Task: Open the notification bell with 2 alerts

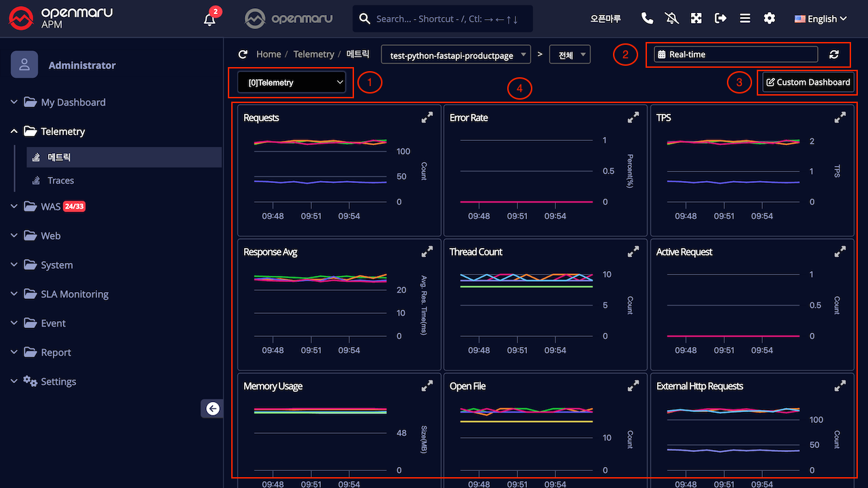Action: [210, 19]
